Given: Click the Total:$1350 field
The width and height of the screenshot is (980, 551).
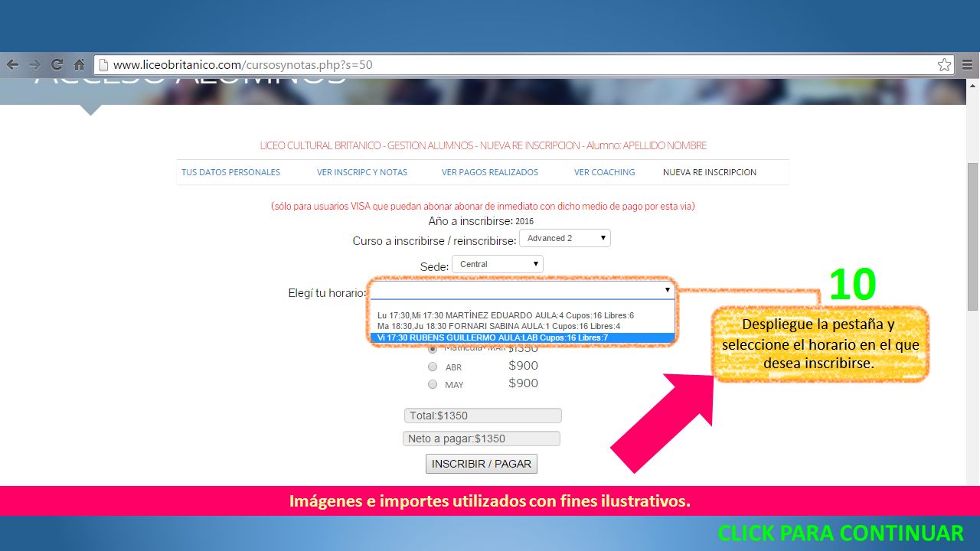Looking at the screenshot, I should (x=483, y=416).
